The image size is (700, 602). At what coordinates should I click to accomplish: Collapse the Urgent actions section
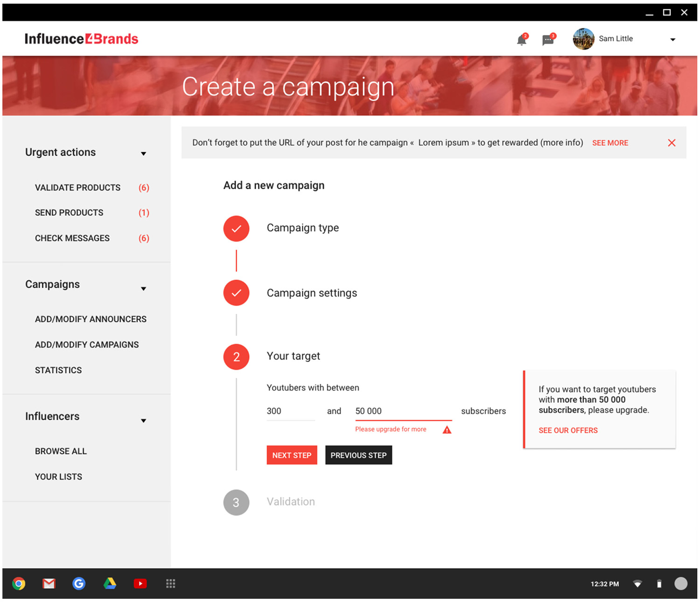(143, 154)
